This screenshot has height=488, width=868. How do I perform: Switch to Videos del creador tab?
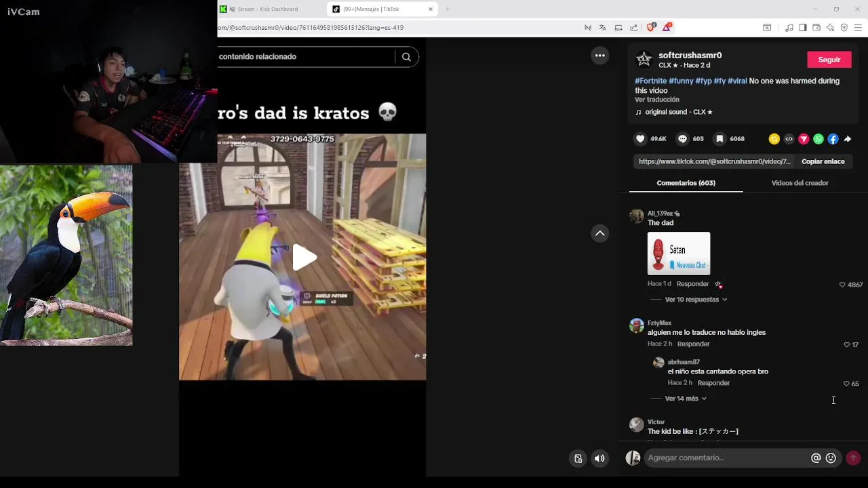800,183
